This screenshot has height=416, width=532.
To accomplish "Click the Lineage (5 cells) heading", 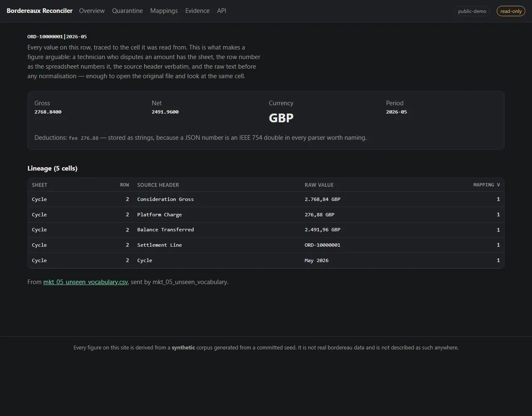I will coord(52,168).
